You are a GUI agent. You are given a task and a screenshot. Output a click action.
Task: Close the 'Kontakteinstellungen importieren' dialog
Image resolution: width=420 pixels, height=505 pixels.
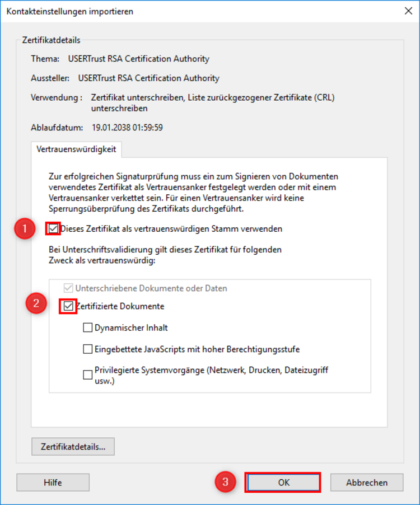pyautogui.click(x=408, y=11)
